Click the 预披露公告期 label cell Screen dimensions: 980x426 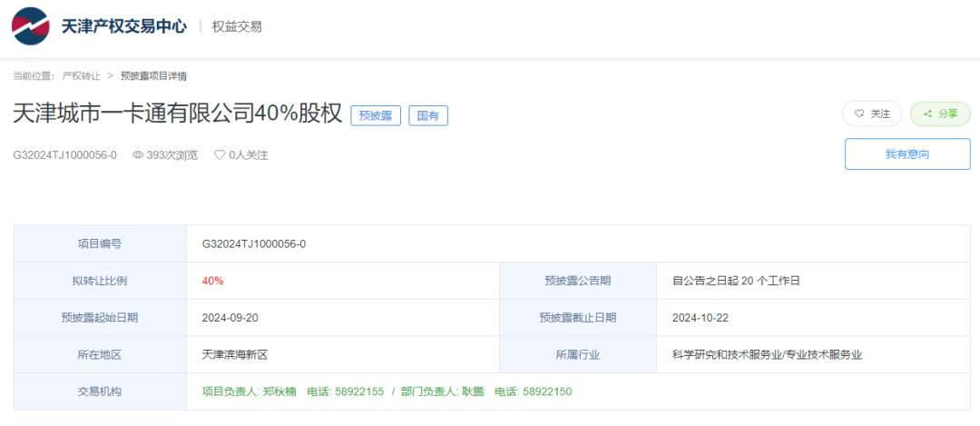(x=578, y=281)
